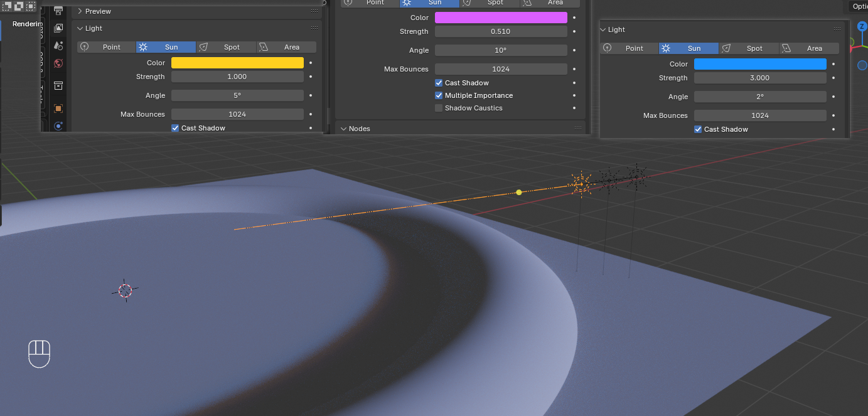Animate Strength 3.000 via its dot
This screenshot has height=416, width=868.
point(833,78)
